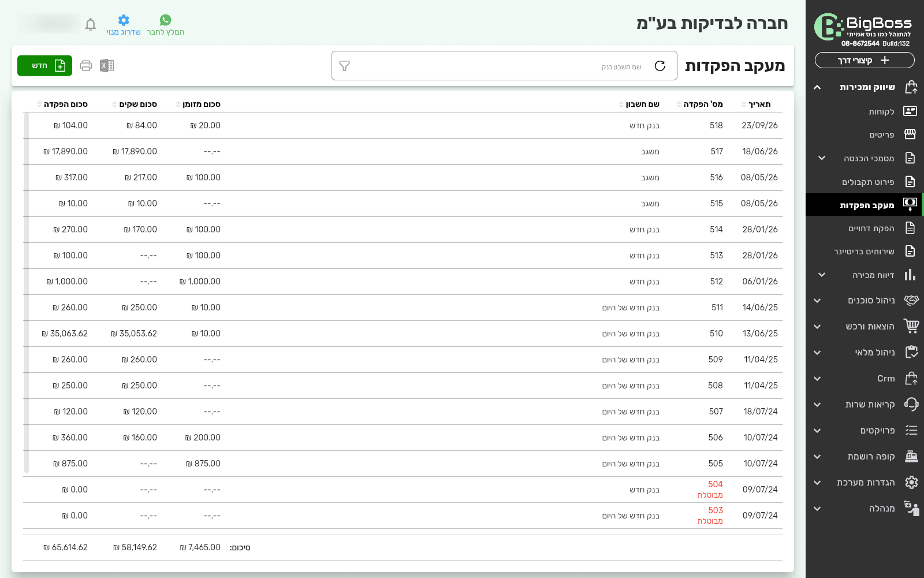The width and height of the screenshot is (924, 578).
Task: Click the מסמכי הכנסה document icon
Action: (910, 158)
